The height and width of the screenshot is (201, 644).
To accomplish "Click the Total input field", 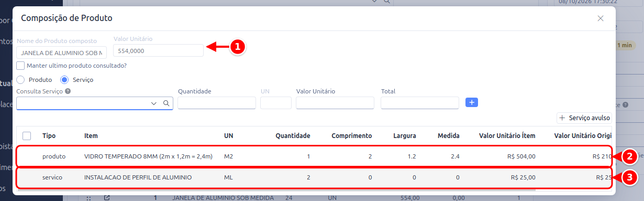I will (x=420, y=103).
